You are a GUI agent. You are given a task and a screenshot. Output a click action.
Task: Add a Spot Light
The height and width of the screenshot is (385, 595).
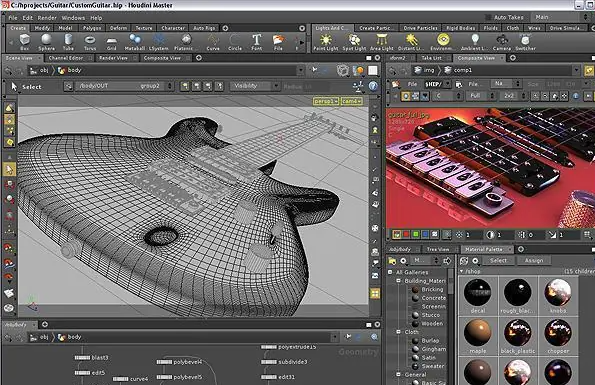[354, 42]
